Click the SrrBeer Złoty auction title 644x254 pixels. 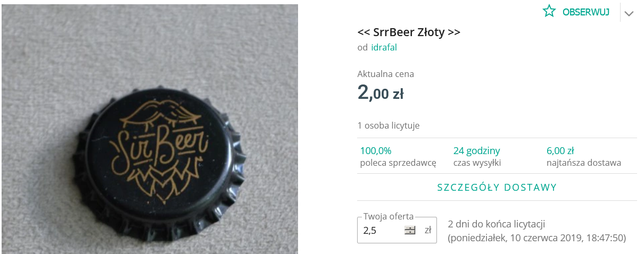[x=409, y=32]
